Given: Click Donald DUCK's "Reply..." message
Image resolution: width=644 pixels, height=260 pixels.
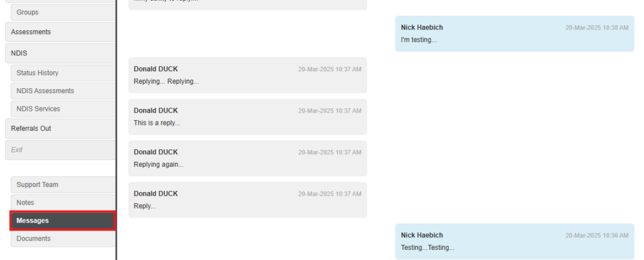Looking at the screenshot, I should pos(248,200).
